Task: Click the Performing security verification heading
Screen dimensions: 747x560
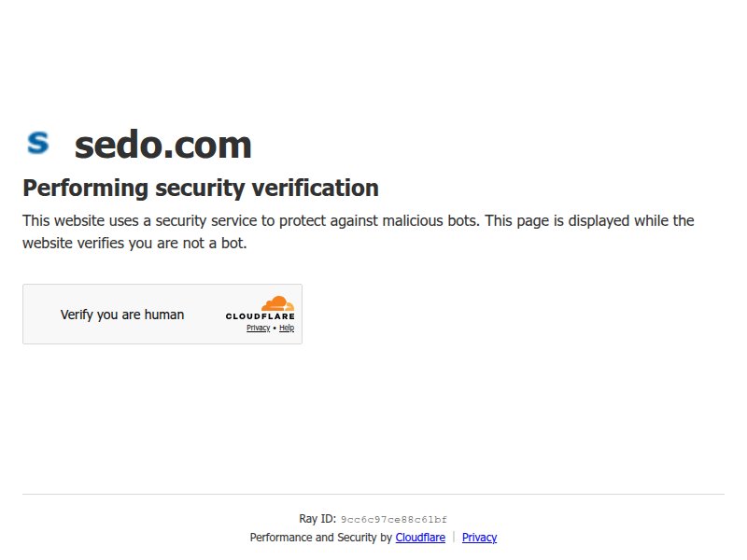Action: point(200,189)
